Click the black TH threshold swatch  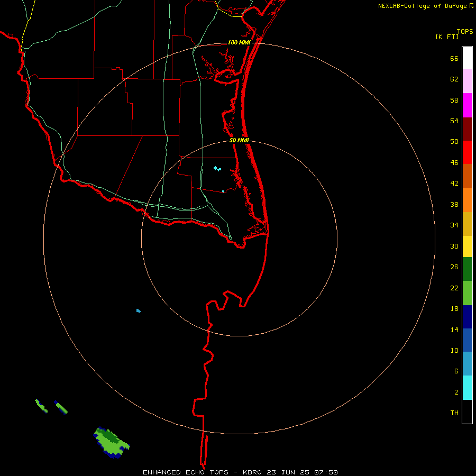click(x=467, y=411)
